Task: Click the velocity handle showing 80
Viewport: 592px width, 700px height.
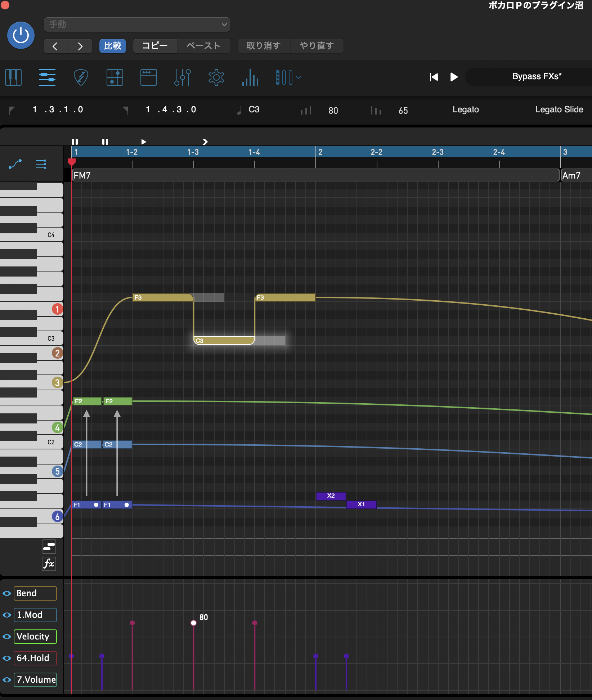Action: (193, 623)
